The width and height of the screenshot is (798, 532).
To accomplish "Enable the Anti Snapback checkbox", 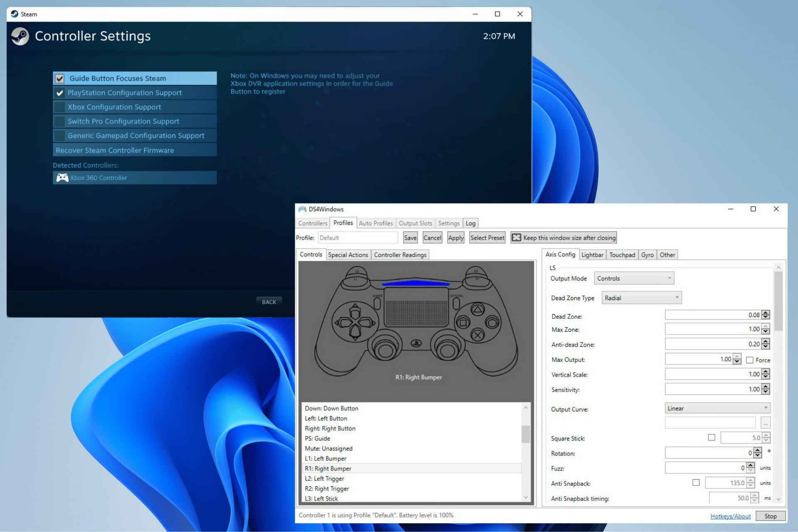I will (x=696, y=483).
